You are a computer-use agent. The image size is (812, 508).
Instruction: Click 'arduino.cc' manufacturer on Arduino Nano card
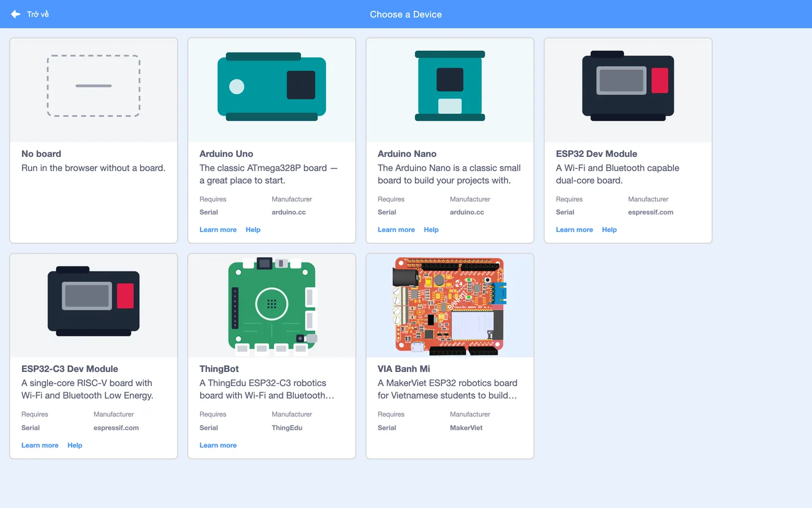(x=467, y=212)
